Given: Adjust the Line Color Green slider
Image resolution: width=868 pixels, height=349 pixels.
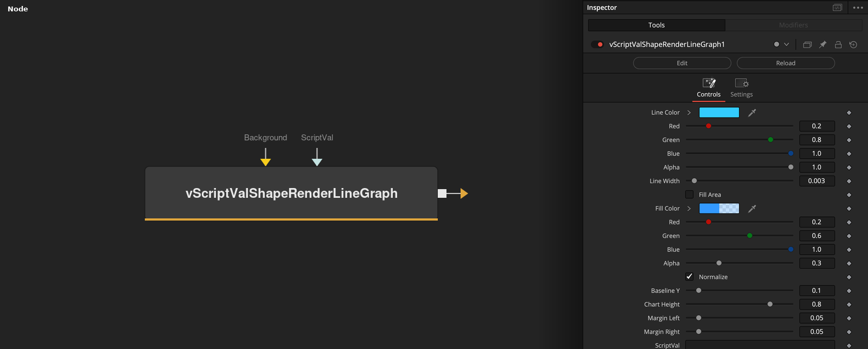Looking at the screenshot, I should [x=770, y=140].
